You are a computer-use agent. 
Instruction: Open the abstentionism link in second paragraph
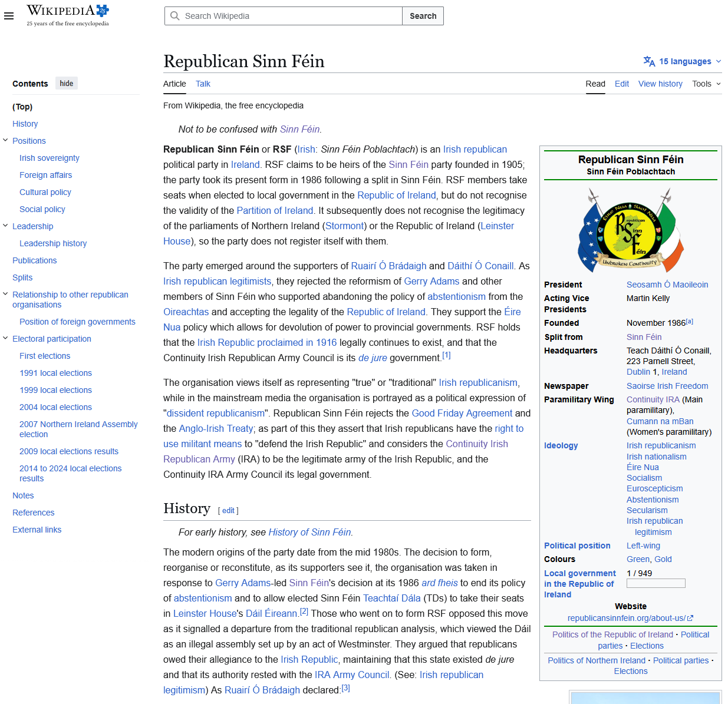[x=457, y=296]
